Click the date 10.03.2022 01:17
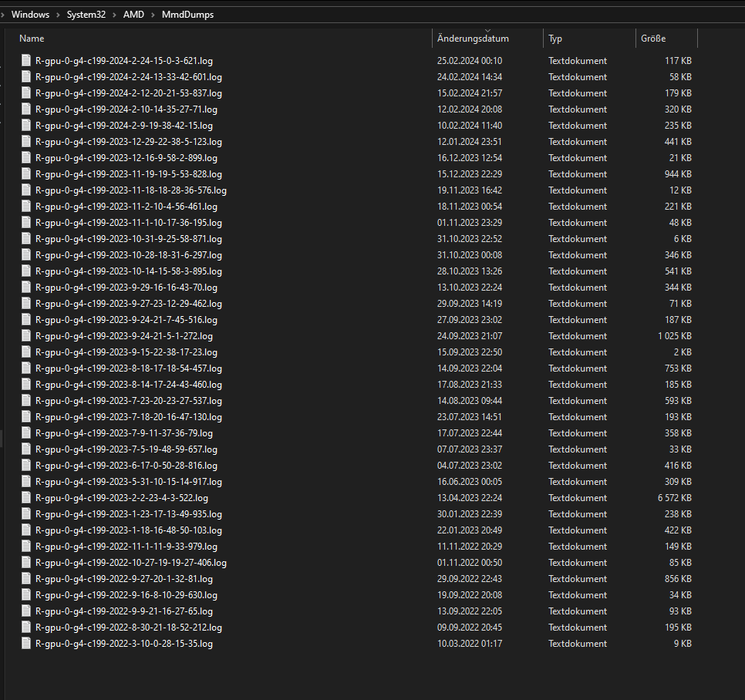745x700 pixels. [x=470, y=644]
